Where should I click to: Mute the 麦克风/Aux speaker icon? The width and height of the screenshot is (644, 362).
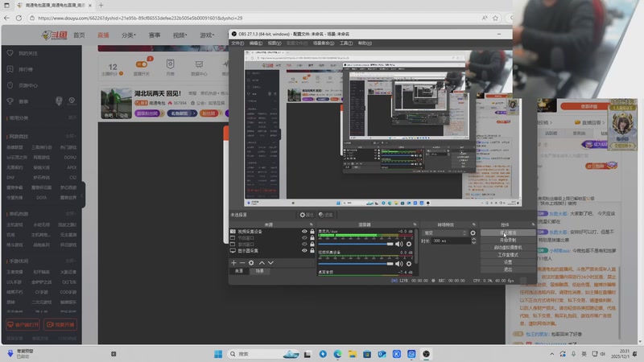click(398, 244)
